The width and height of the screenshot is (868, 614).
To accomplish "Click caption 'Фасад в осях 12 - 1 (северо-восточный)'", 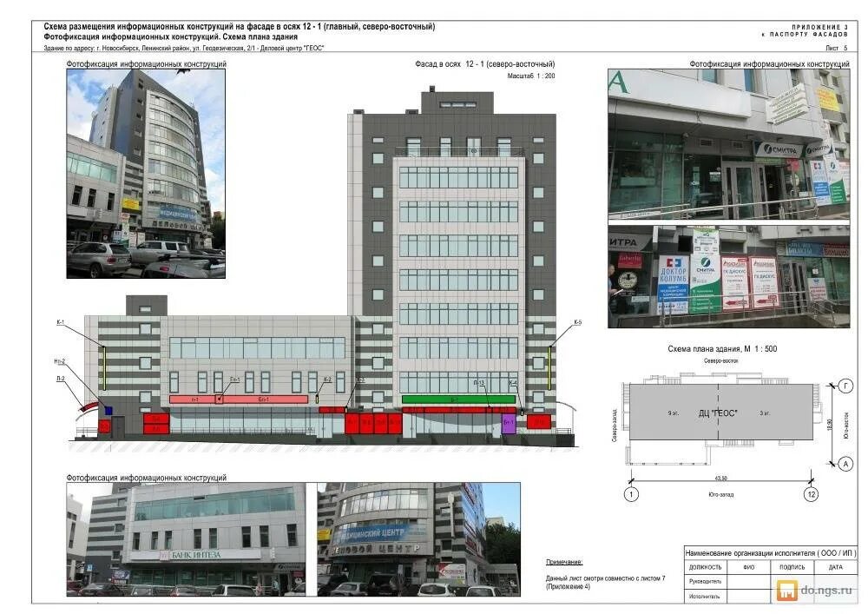I will [x=485, y=64].
